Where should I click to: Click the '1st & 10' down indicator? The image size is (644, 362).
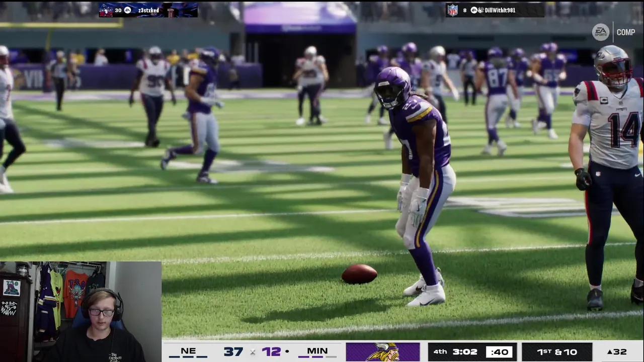(557, 351)
